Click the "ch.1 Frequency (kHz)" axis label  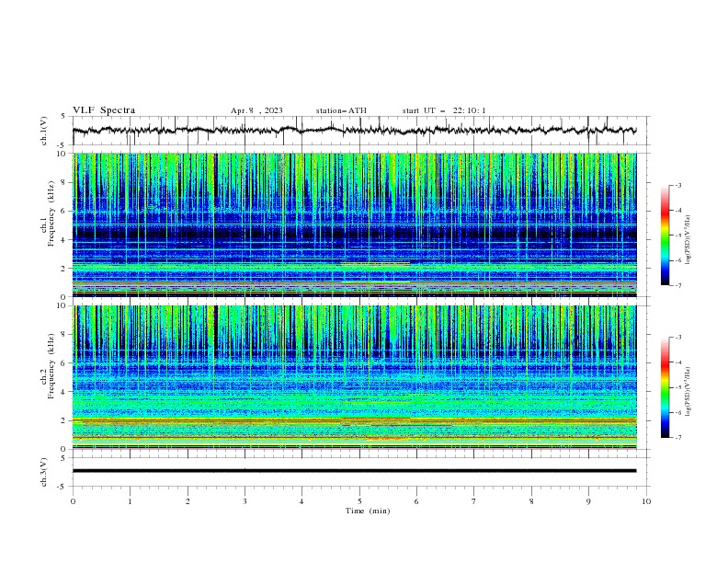pos(48,214)
